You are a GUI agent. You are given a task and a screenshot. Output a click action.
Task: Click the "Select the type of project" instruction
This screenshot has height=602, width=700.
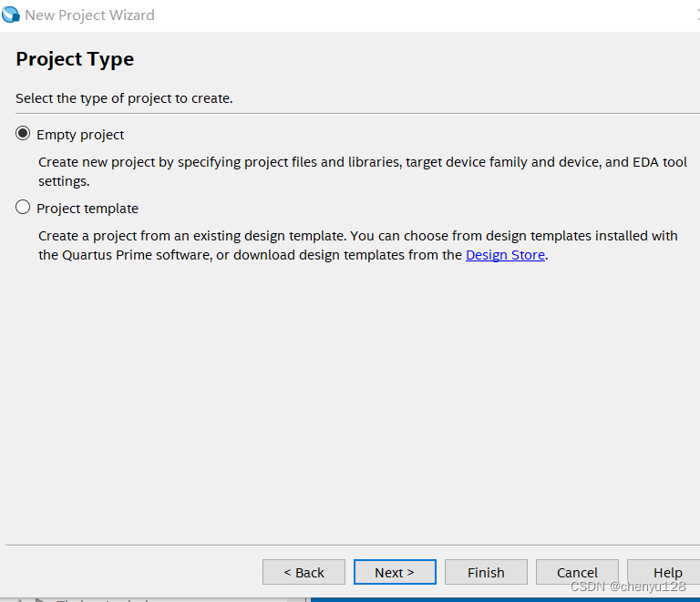(x=124, y=97)
